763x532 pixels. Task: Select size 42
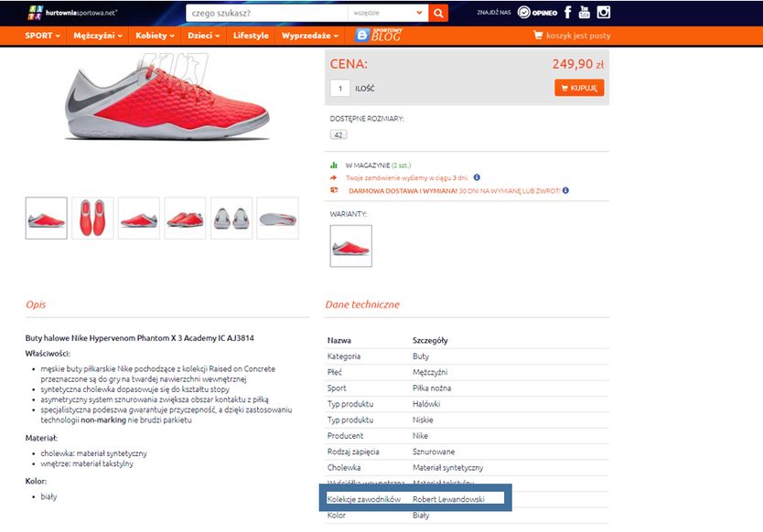point(339,134)
